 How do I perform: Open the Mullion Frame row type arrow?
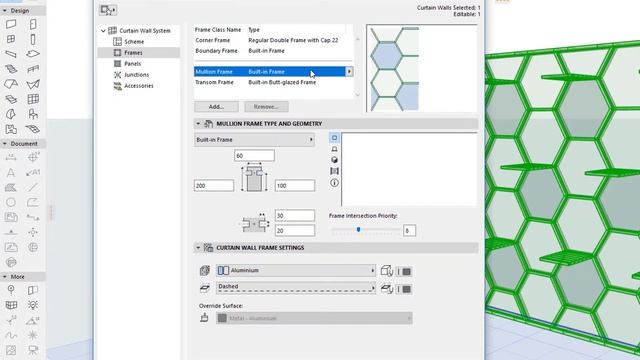[x=349, y=71]
